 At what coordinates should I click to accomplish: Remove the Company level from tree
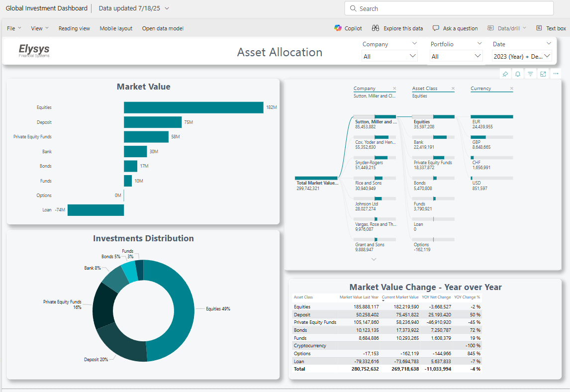[x=394, y=89]
